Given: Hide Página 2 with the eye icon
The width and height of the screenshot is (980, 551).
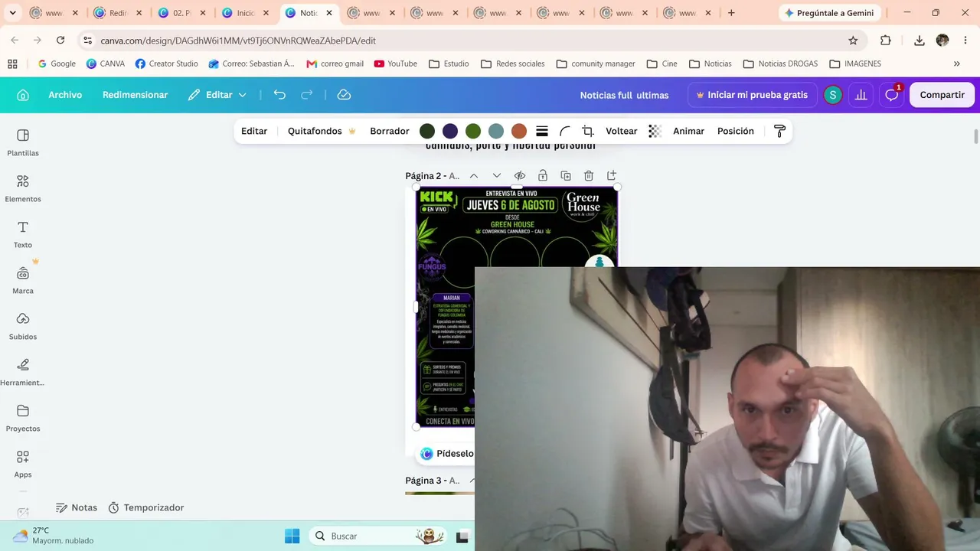Looking at the screenshot, I should (520, 176).
